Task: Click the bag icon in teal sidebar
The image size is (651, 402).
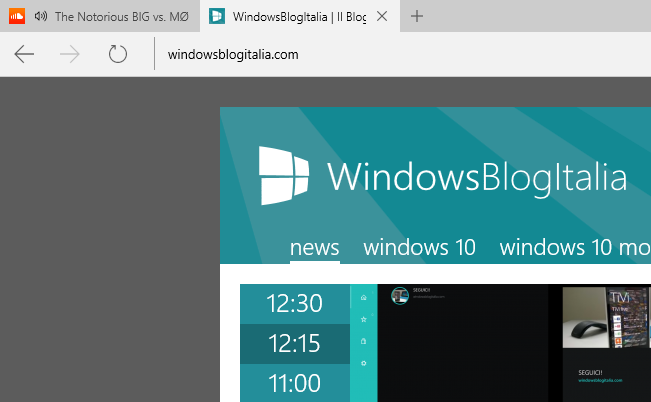Action: 364,341
